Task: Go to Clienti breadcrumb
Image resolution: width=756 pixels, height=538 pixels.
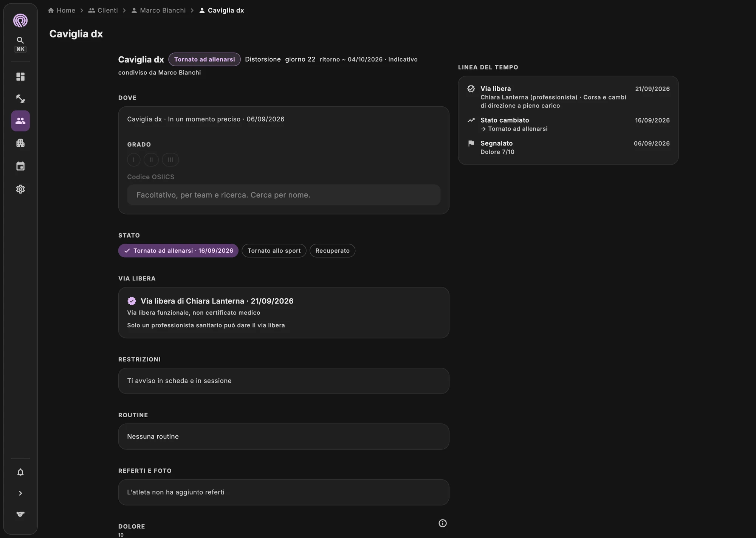Action: [x=103, y=10]
